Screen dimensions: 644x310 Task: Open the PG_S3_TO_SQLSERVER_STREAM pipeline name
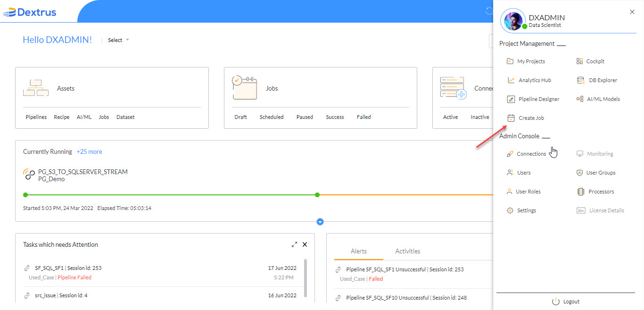point(83,172)
